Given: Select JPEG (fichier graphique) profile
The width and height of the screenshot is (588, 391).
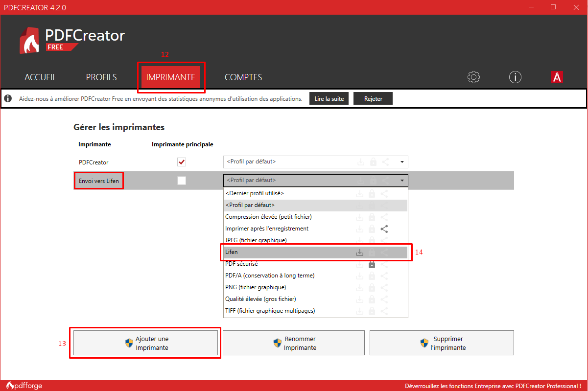Looking at the screenshot, I should point(316,240).
